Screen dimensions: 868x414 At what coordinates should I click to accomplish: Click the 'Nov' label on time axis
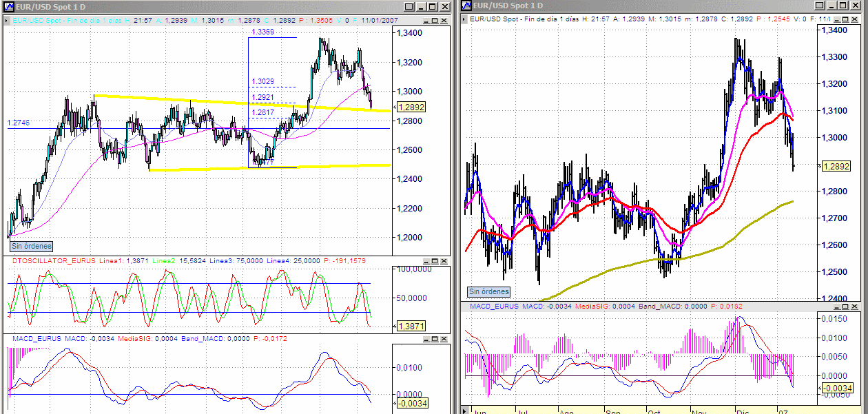pos(699,412)
